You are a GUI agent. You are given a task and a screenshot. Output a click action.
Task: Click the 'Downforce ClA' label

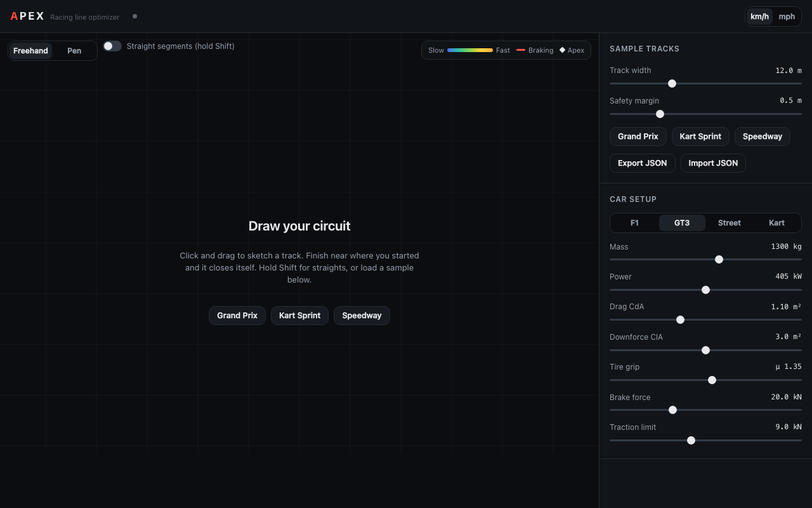[636, 337]
